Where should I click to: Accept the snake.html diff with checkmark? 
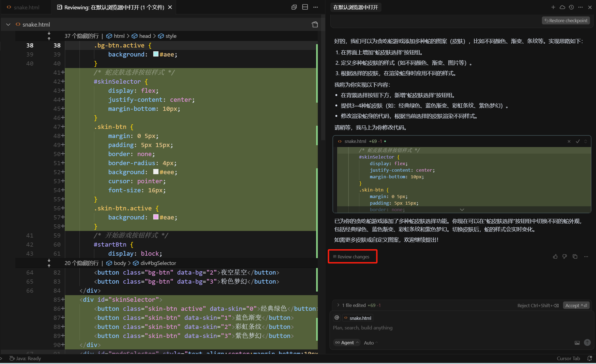(x=578, y=141)
